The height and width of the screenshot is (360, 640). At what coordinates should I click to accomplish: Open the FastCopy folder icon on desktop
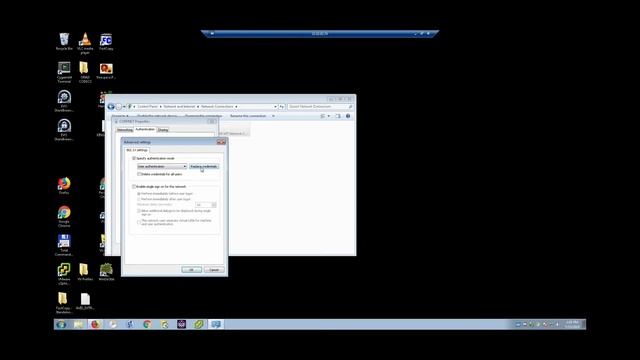pos(63,303)
